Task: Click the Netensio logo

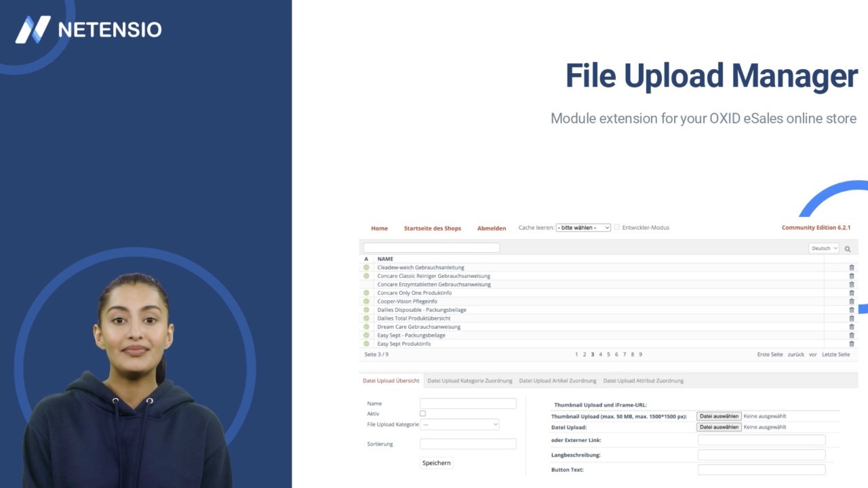Action: click(88, 29)
